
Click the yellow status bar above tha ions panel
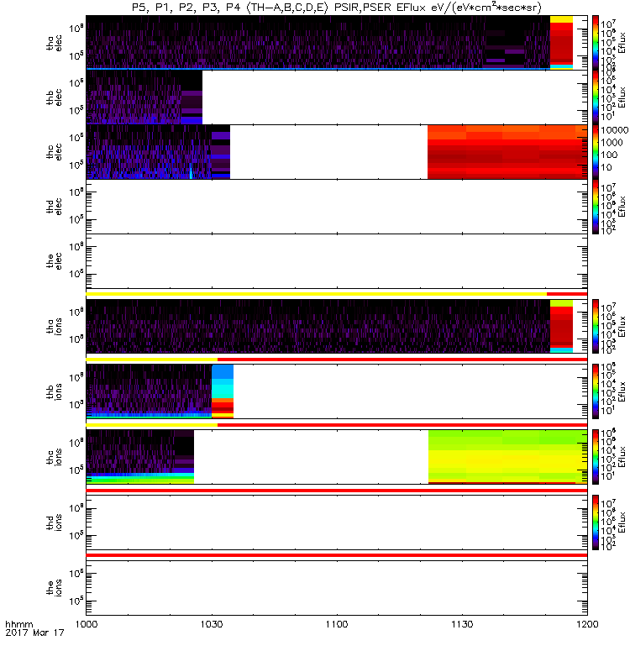click(317, 294)
